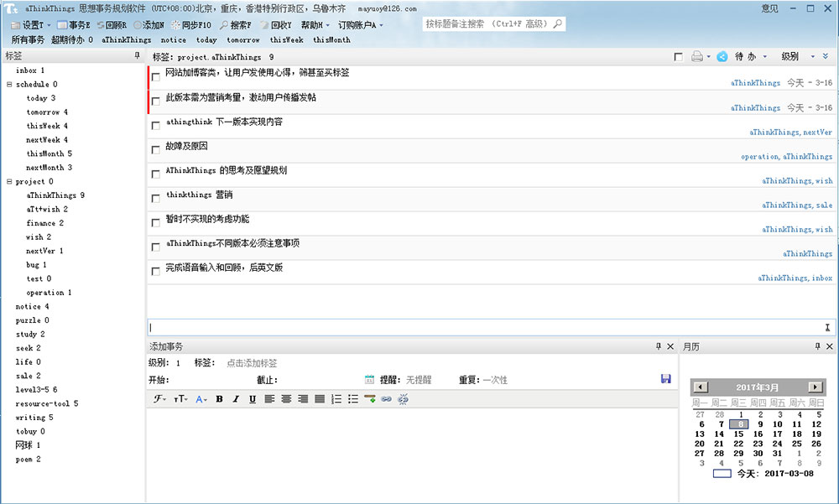Check the task 网站加博客类
Image resolution: width=839 pixels, height=504 pixels.
pos(156,77)
